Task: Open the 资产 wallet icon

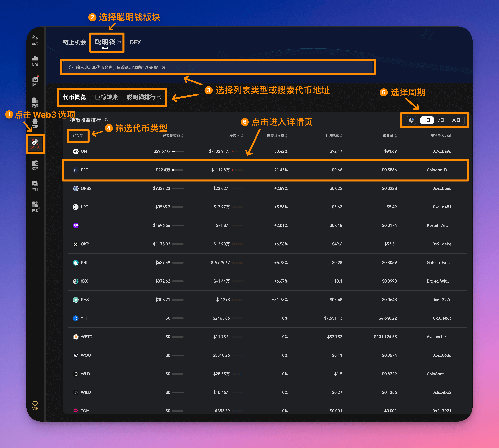Action: tap(35, 165)
